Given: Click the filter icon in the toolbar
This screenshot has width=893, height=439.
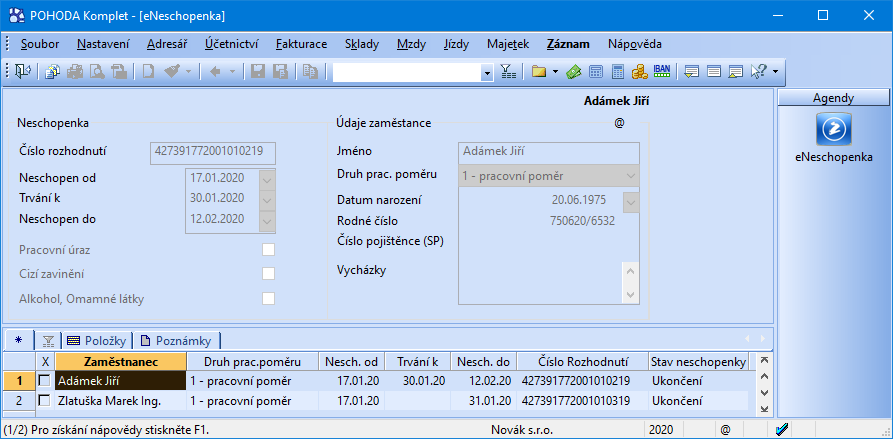Looking at the screenshot, I should [508, 71].
